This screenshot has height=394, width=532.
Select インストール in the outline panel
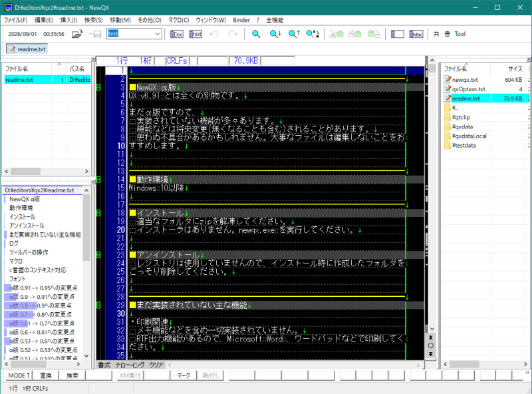point(22,217)
